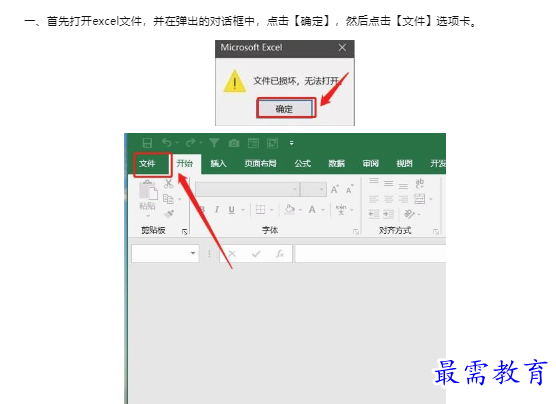Click the formula bar resize dots handle
Image resolution: width=556 pixels, height=404 pixels.
210,254
